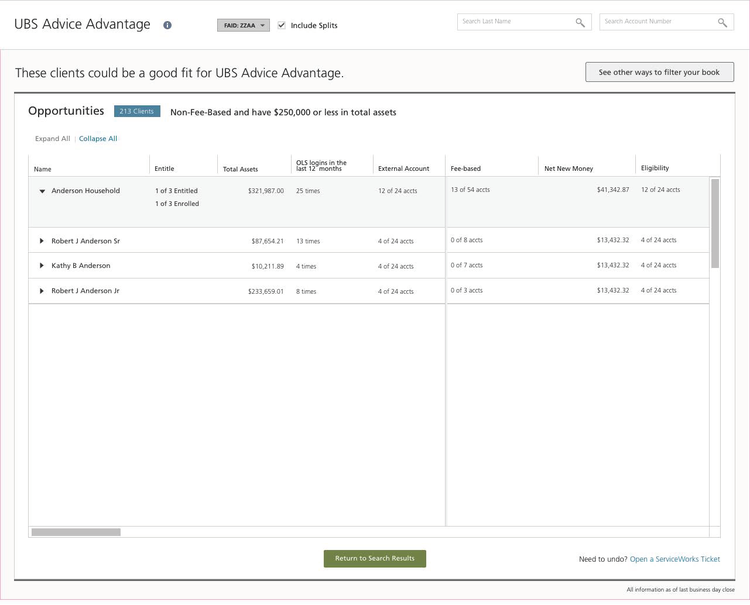Screen dimensions: 750x605
Task: Click the 0 of 3 accts fee-based cell
Action: coord(466,290)
